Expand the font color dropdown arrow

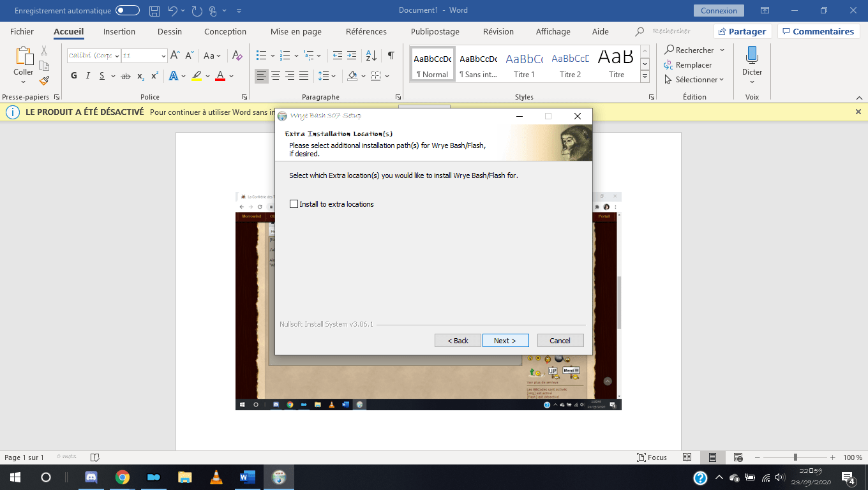point(232,76)
